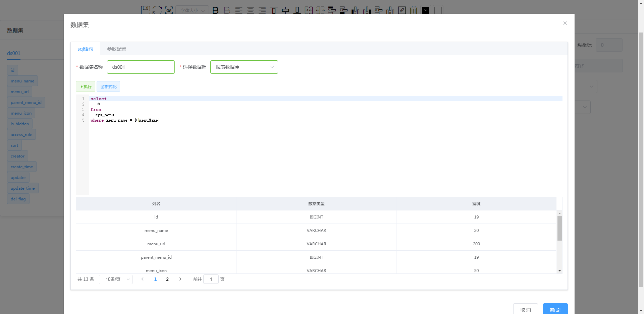This screenshot has width=644, height=314.
Task: Click the page's main vertical scrollbar
Action: [641, 159]
